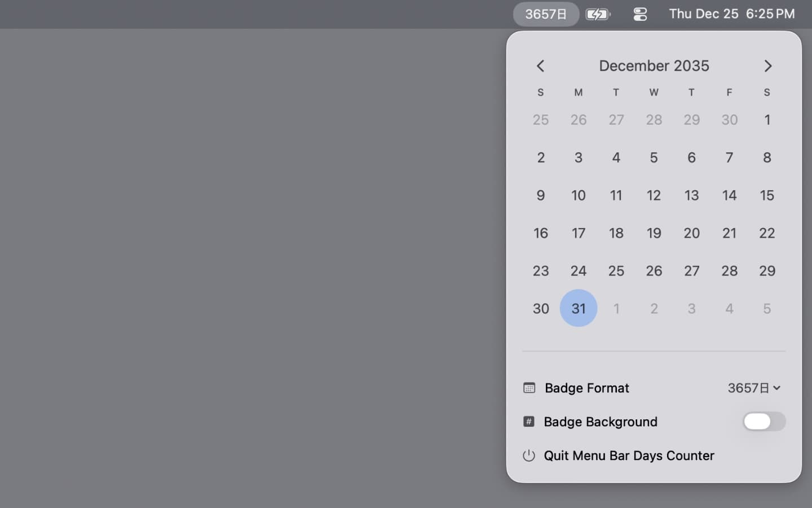This screenshot has height=508, width=812.
Task: Click the Badge Background label
Action: (601, 422)
